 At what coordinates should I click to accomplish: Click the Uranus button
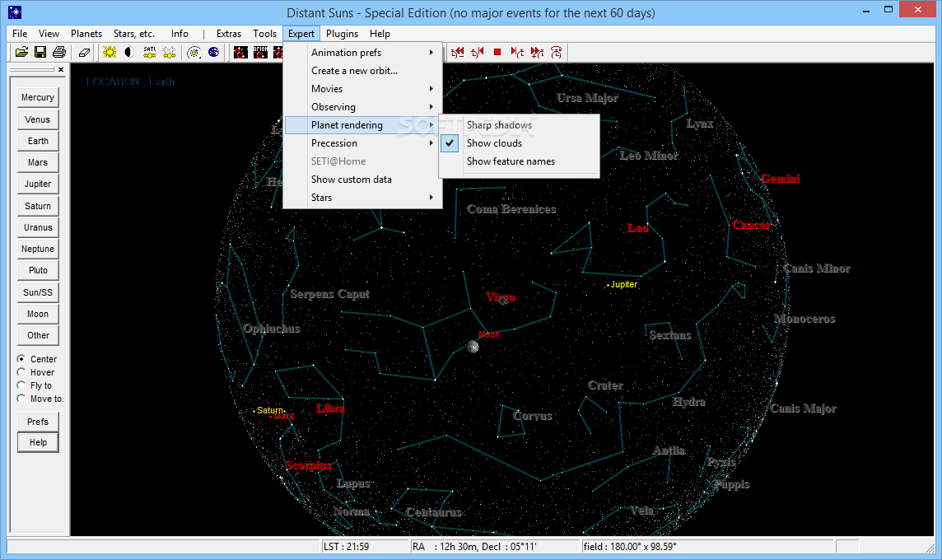coord(38,227)
